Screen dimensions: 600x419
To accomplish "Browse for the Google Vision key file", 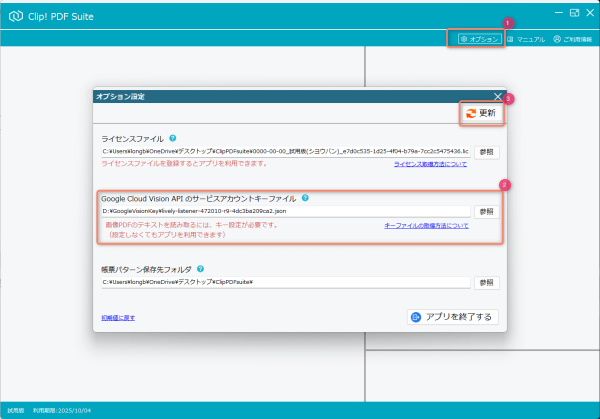I will point(486,212).
